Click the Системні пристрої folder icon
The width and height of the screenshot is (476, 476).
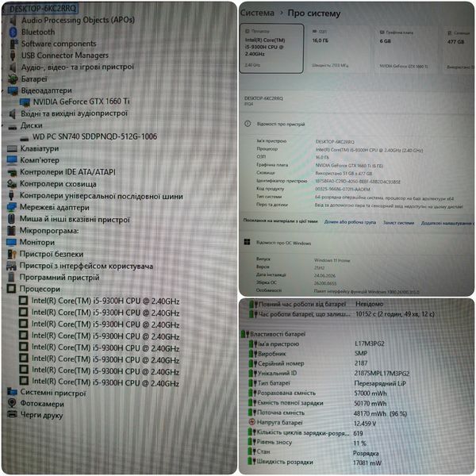(x=12, y=392)
